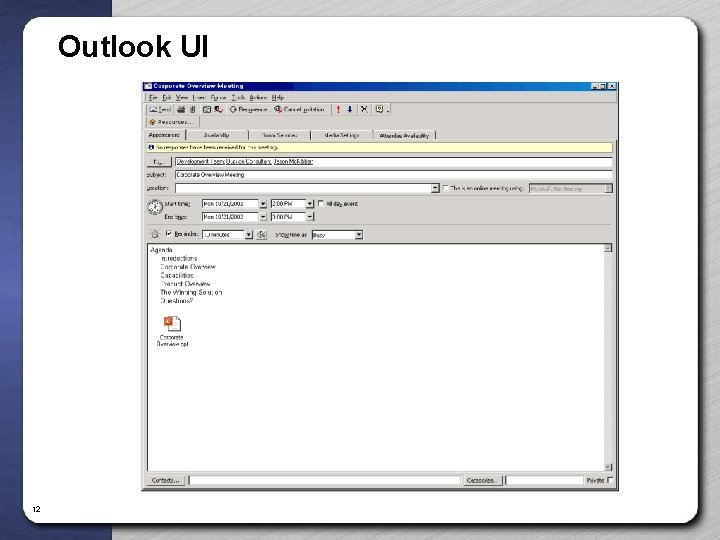Screen dimensions: 720x540
Task: Click the Check Names icon
Action: tap(219, 109)
